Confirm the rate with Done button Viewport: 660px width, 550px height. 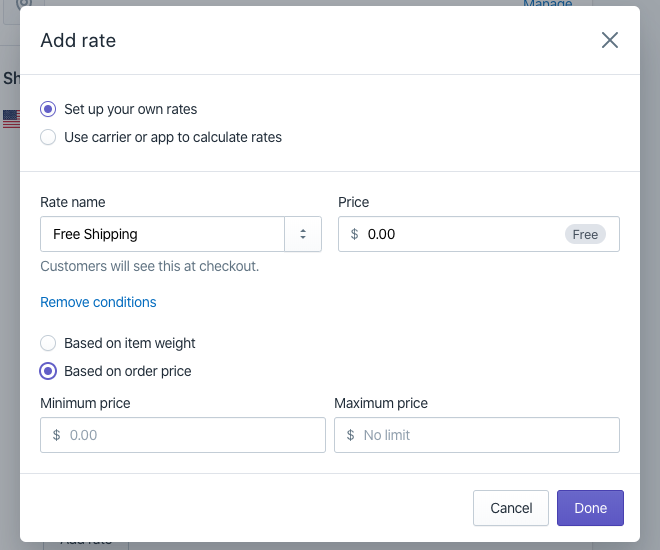[590, 508]
